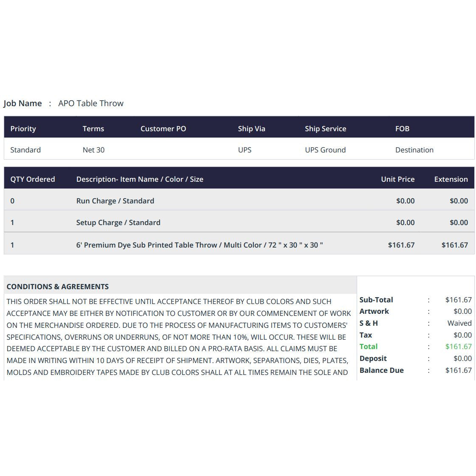Select the Net 30 terms value
Viewport: 476px width, 476px height.
click(x=93, y=150)
